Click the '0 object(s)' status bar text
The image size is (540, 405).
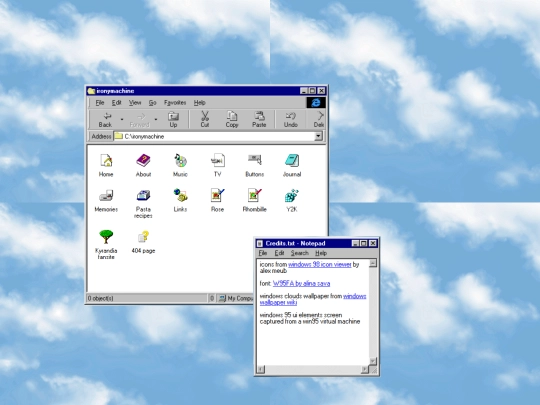tap(100, 298)
